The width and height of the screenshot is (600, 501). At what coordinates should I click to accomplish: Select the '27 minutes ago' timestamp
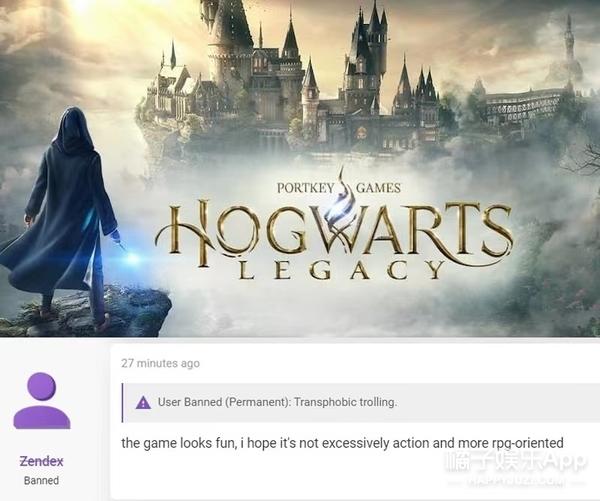[160, 363]
